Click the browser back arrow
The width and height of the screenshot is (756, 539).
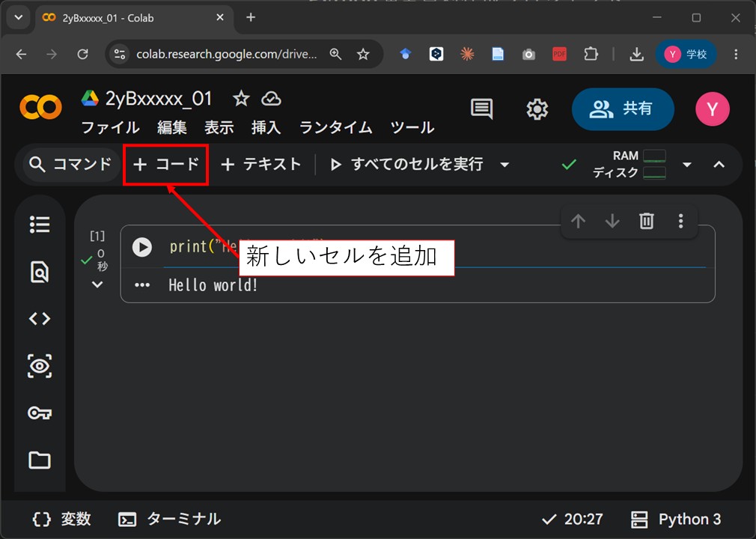(21, 54)
